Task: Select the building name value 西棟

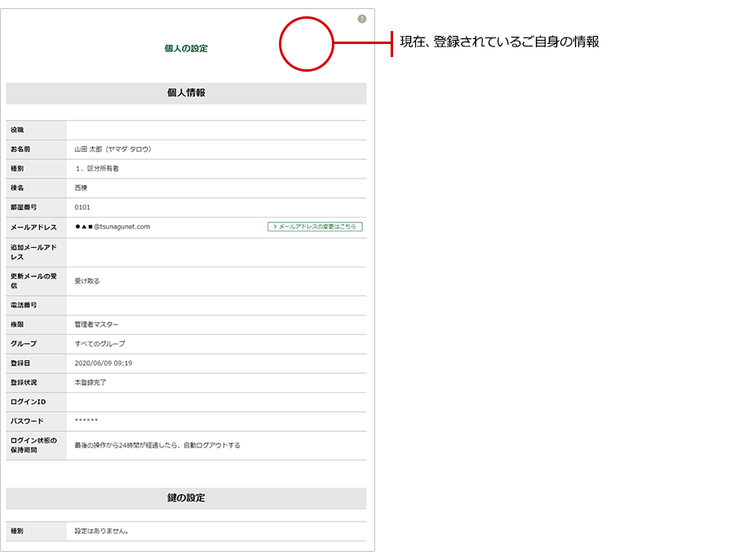Action: point(81,187)
